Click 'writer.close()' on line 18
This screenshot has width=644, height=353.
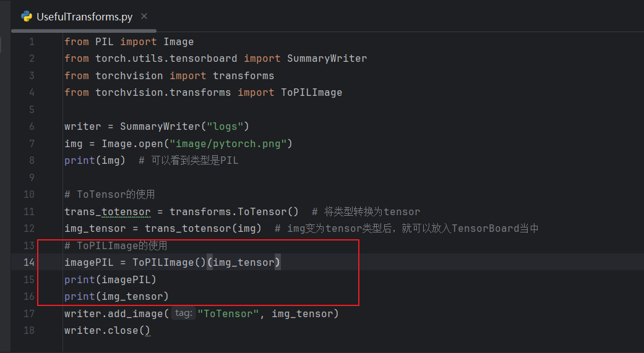108,330
